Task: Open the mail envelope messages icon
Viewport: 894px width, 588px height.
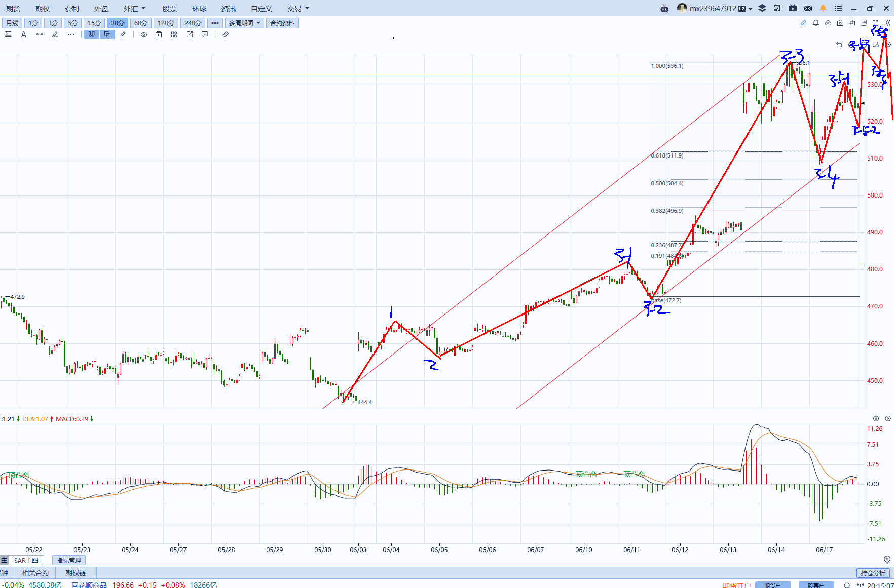Action: (808, 8)
